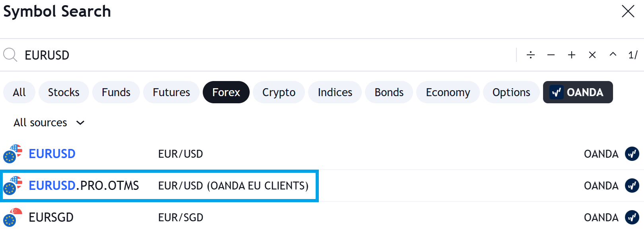The image size is (644, 230).
Task: Open the All sources dropdown
Action: click(49, 122)
